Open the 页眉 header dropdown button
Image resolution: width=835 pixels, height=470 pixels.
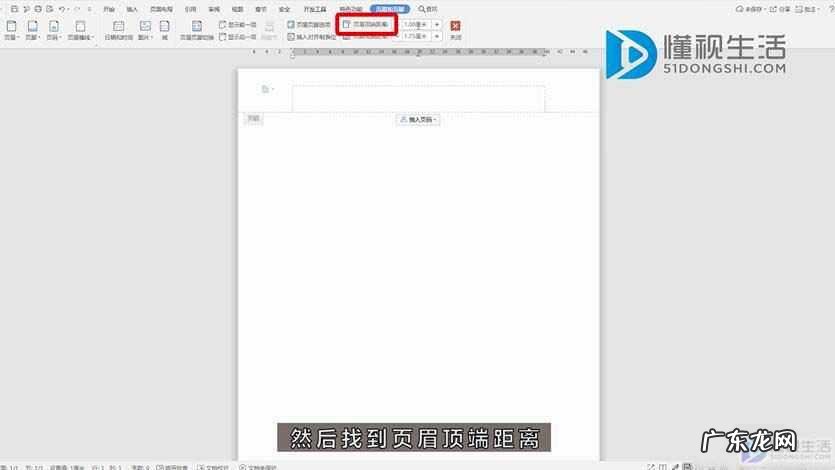[11, 30]
